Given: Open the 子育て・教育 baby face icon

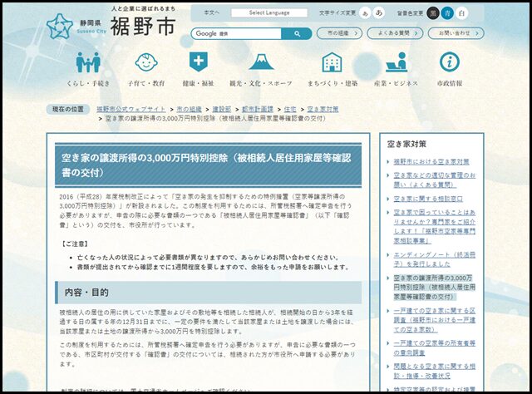Looking at the screenshot, I should click(146, 62).
